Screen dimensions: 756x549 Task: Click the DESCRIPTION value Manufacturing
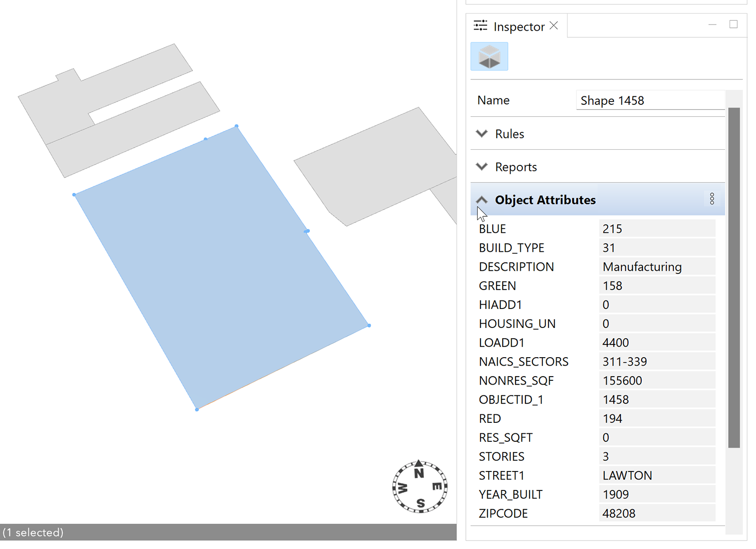tap(642, 266)
